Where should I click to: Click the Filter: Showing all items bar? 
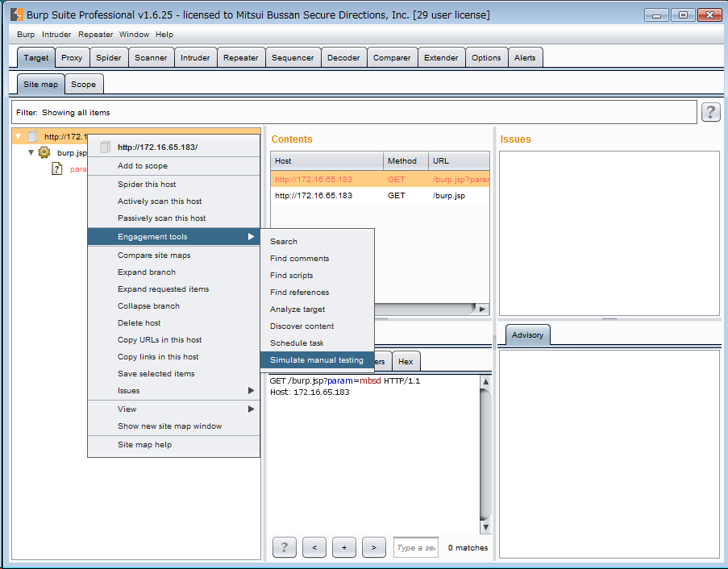point(354,112)
